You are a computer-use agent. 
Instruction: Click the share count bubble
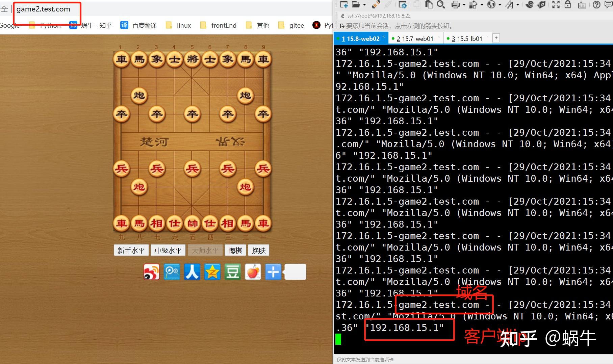pos(295,272)
